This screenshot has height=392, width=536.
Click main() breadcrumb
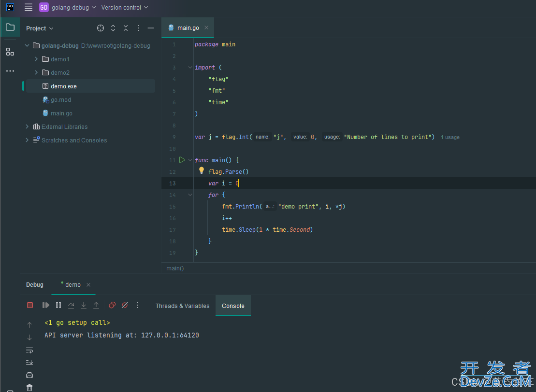click(175, 268)
